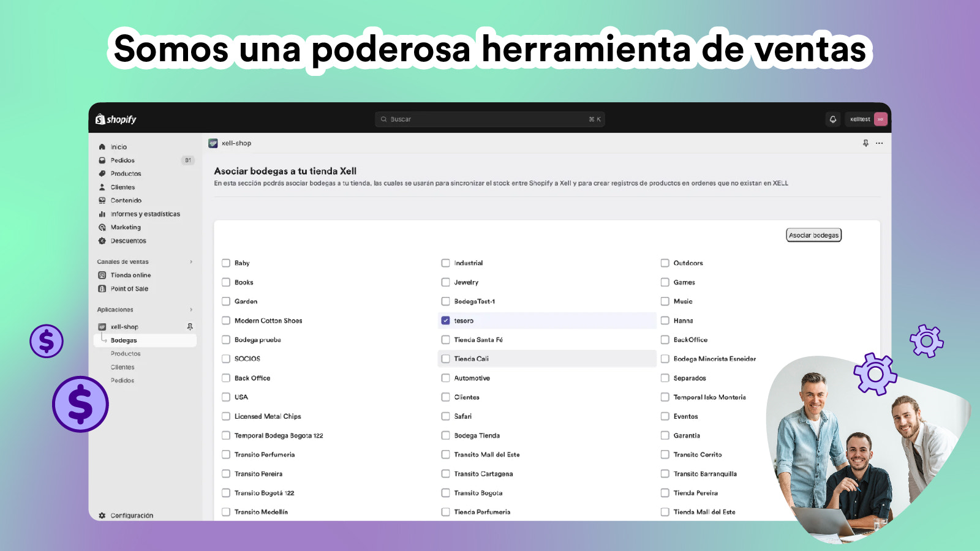Click the xell-shop icon in page header

coord(213,143)
